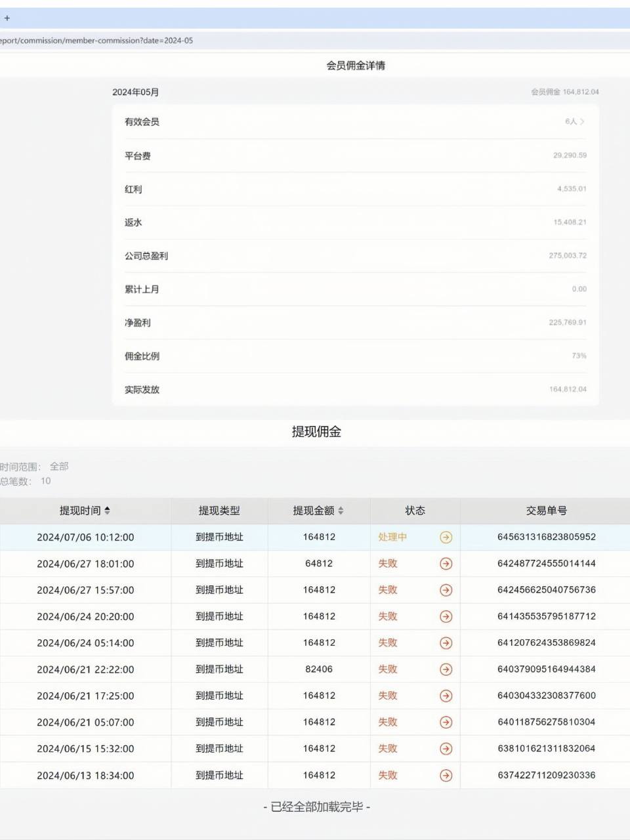The image size is (630, 840).
Task: Click withdrawal amount 82406
Action: pyautogui.click(x=319, y=669)
